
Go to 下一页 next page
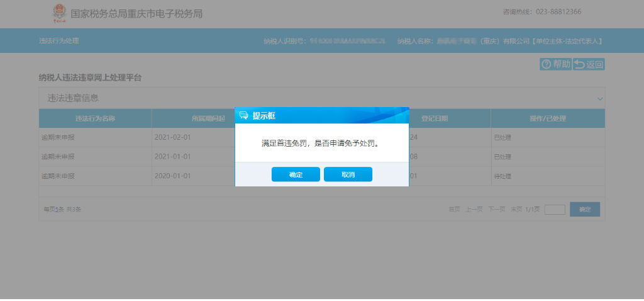[497, 209]
